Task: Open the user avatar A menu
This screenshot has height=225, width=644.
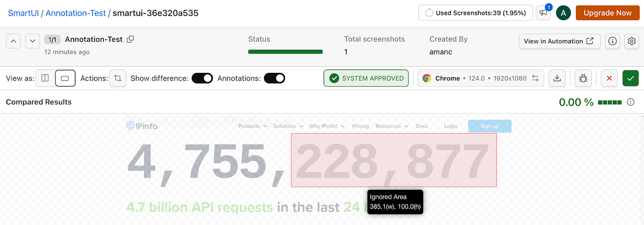Action: [x=563, y=13]
